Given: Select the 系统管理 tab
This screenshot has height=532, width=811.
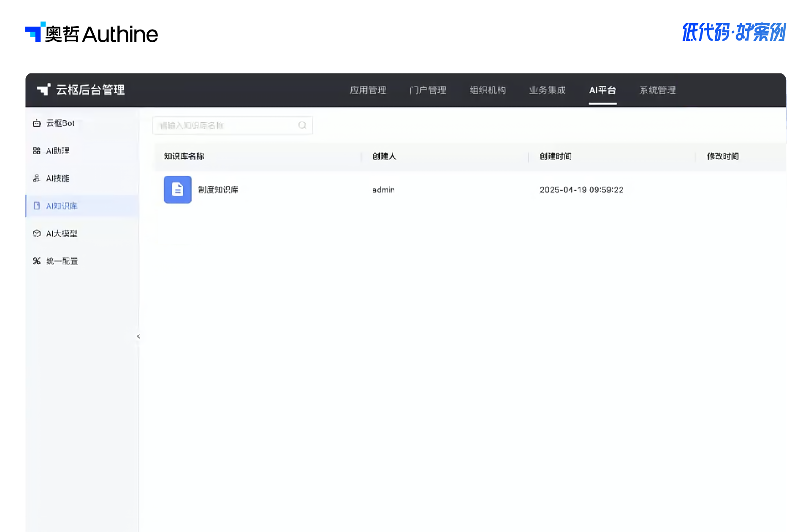Looking at the screenshot, I should click(657, 90).
